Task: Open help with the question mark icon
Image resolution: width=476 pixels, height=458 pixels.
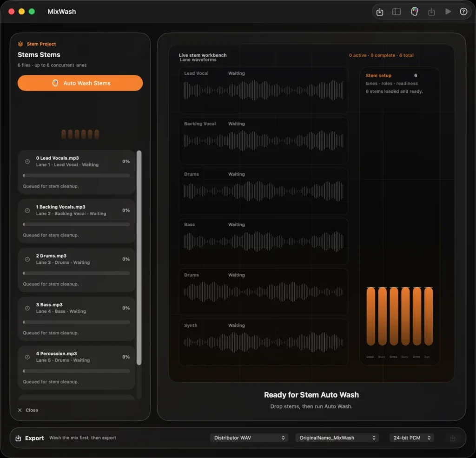Action: coord(463,12)
